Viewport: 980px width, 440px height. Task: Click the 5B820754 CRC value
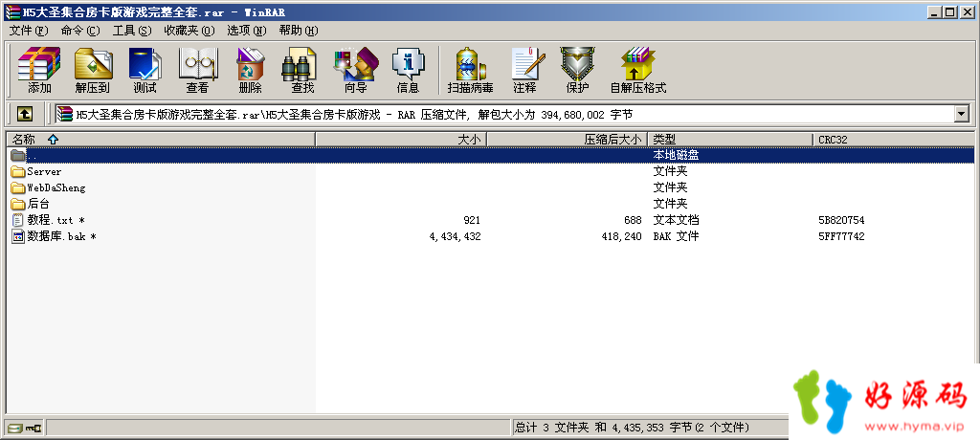841,220
